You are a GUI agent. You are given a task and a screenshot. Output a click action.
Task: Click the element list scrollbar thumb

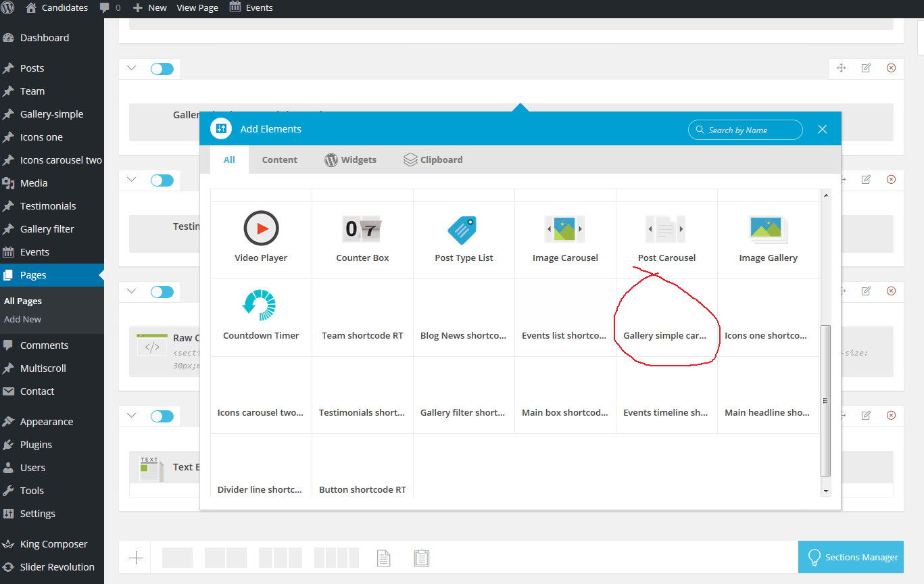[825, 400]
